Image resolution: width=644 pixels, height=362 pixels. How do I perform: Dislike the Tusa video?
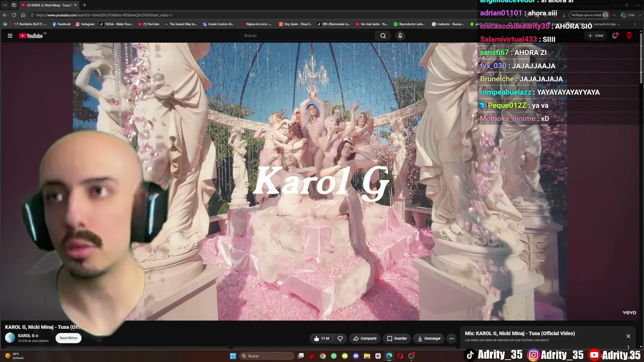[340, 338]
